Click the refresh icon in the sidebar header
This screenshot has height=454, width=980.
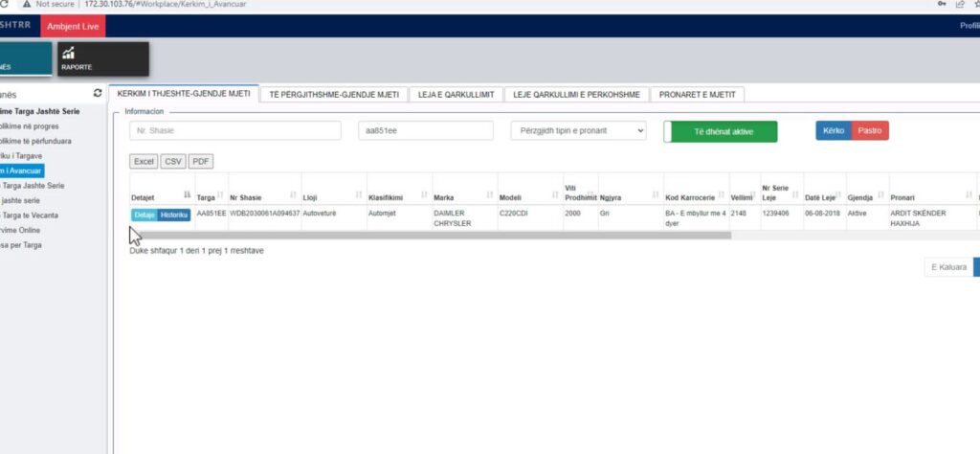tap(97, 94)
